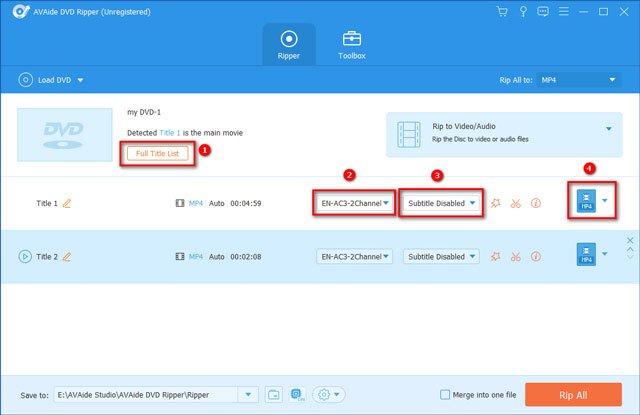Click the Rip All button
The width and height of the screenshot is (640, 415).
point(573,395)
